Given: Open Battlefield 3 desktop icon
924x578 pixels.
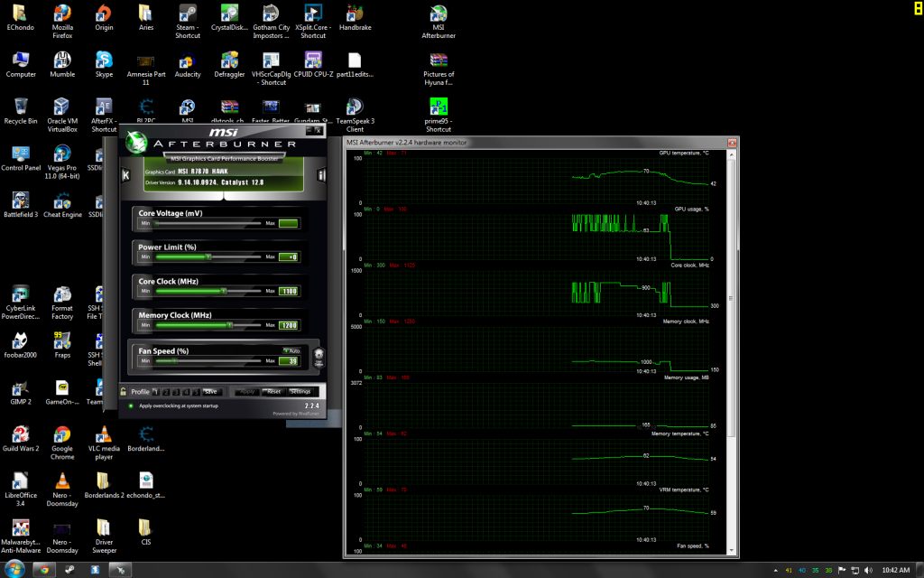Looking at the screenshot, I should (x=21, y=205).
